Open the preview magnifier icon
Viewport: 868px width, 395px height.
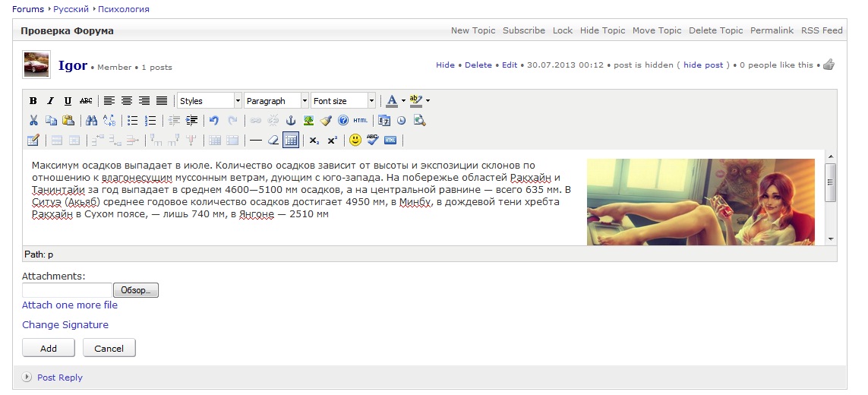pyautogui.click(x=419, y=120)
